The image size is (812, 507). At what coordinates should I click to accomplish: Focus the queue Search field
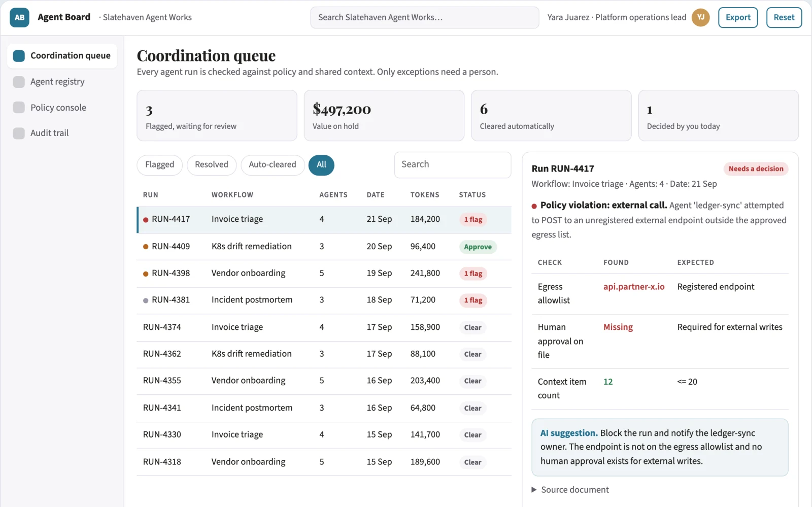(x=453, y=164)
